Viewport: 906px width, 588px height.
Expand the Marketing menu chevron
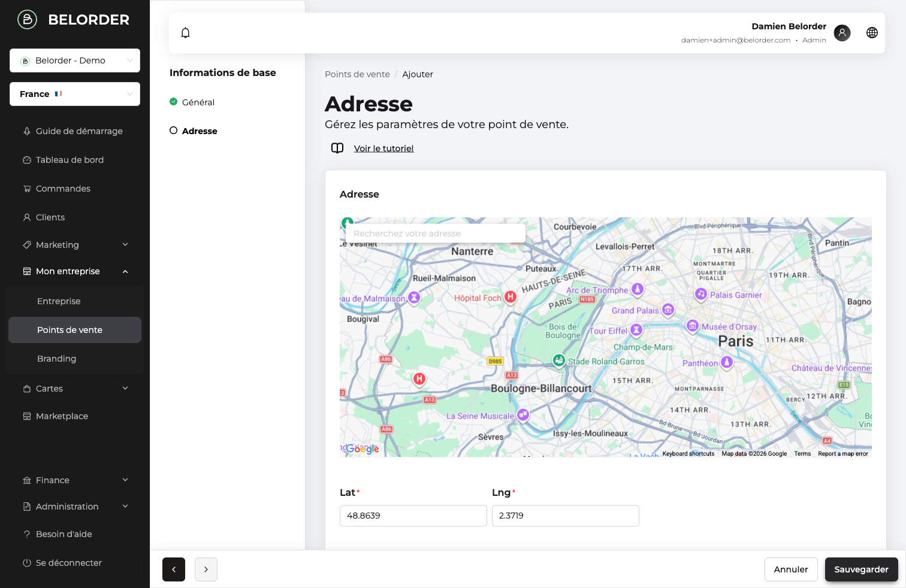125,244
